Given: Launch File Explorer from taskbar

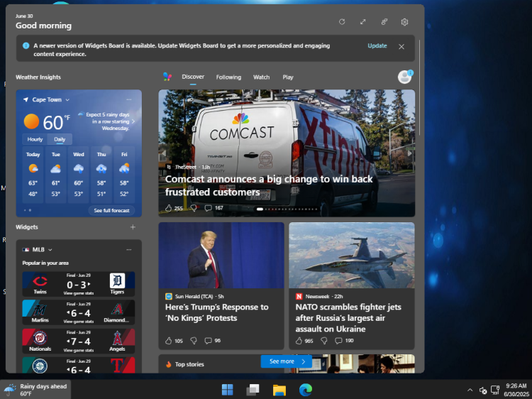Looking at the screenshot, I should (x=279, y=390).
